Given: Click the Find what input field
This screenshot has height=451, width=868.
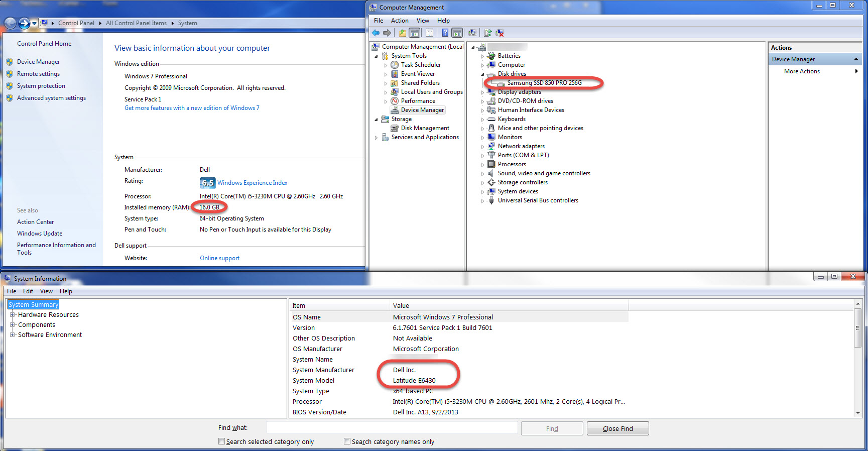Looking at the screenshot, I should click(392, 428).
